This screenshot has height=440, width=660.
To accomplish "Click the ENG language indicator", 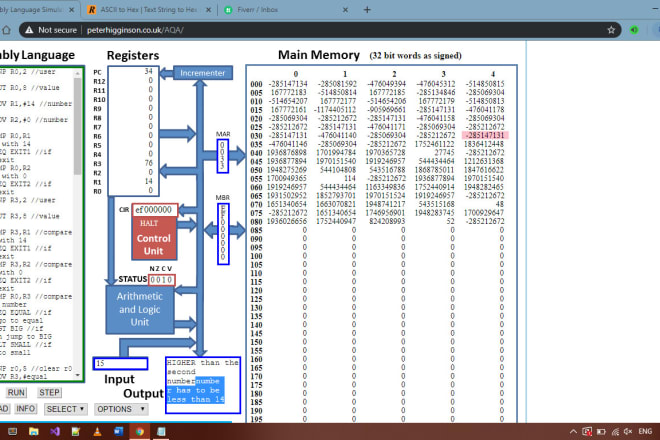I will click(645, 432).
